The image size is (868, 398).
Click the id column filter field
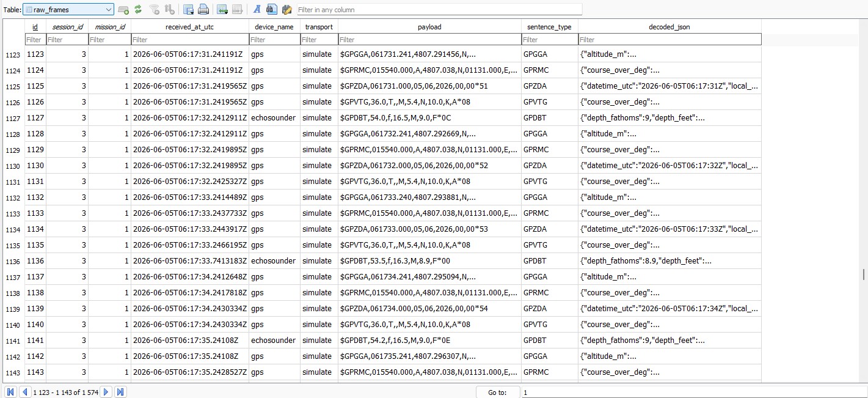tap(35, 39)
